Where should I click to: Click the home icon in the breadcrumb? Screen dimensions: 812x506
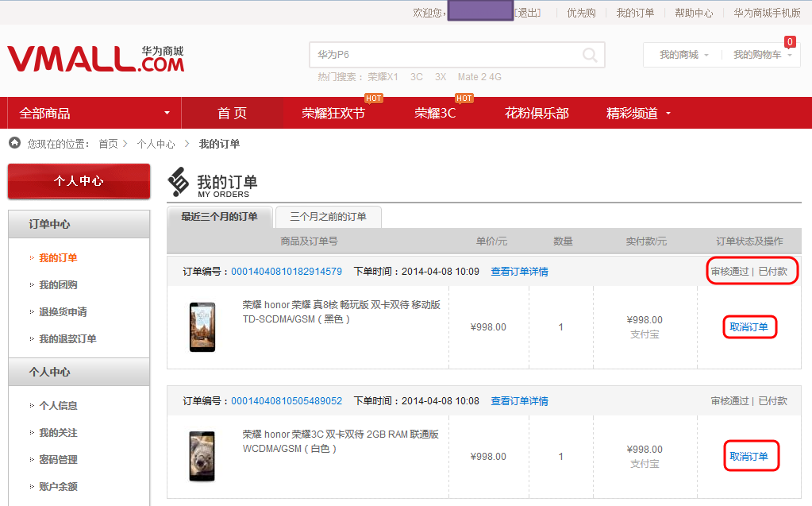click(14, 142)
